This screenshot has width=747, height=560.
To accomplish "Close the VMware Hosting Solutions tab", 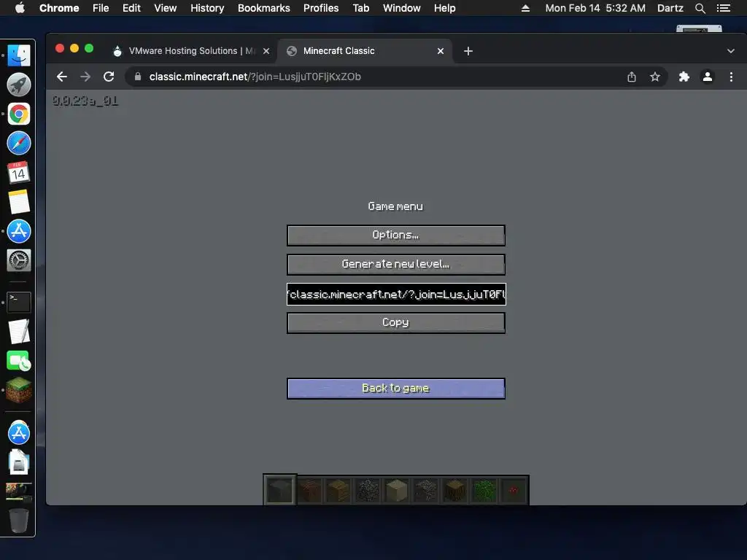I will coord(266,51).
